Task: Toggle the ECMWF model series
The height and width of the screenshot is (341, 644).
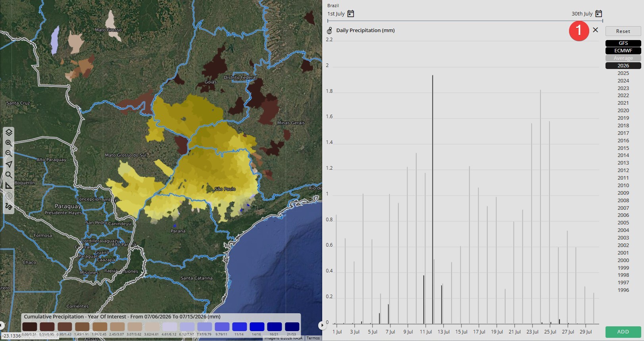Action: pos(623,51)
